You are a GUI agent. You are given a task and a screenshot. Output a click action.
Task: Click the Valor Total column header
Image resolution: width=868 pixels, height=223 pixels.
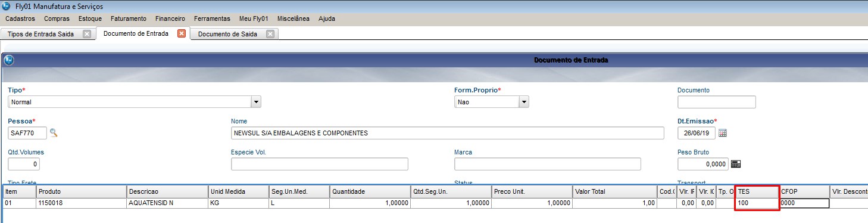click(615, 192)
